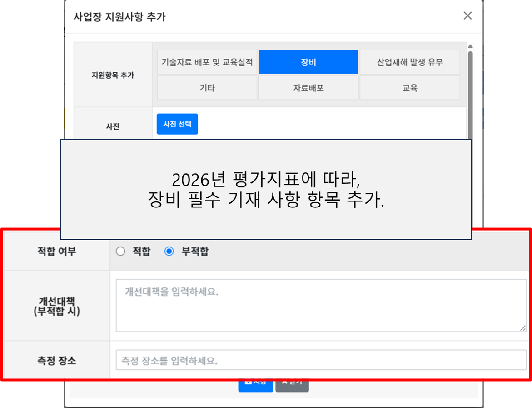This screenshot has width=532, height=408.
Task: Click the 적합 label text
Action: (141, 252)
